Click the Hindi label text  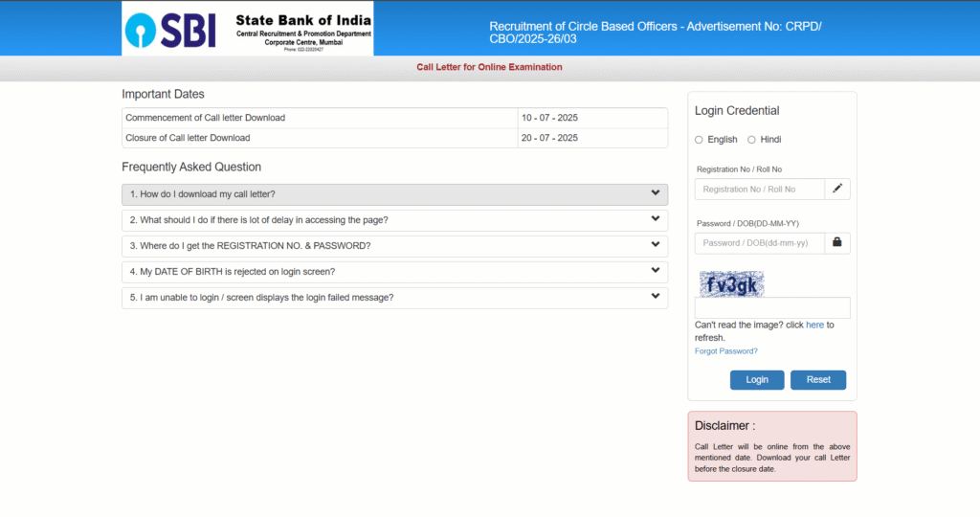pos(770,140)
